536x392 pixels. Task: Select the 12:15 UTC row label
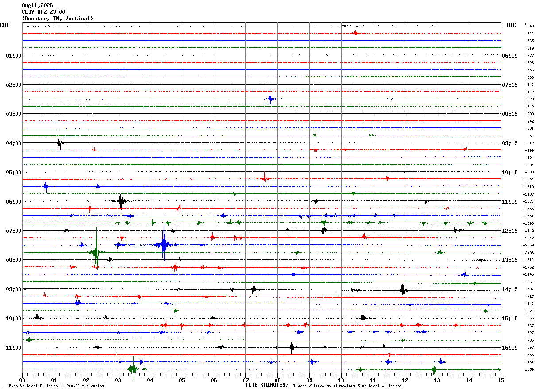(510, 231)
